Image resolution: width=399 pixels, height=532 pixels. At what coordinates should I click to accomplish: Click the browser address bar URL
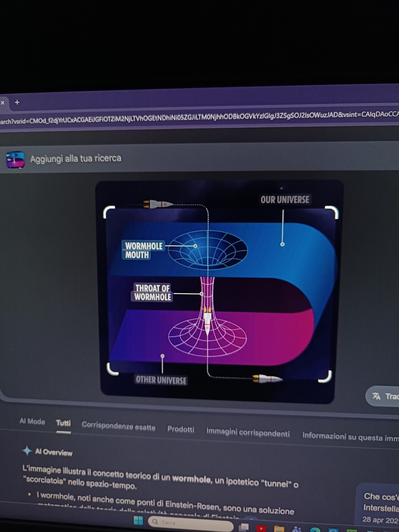click(x=199, y=117)
